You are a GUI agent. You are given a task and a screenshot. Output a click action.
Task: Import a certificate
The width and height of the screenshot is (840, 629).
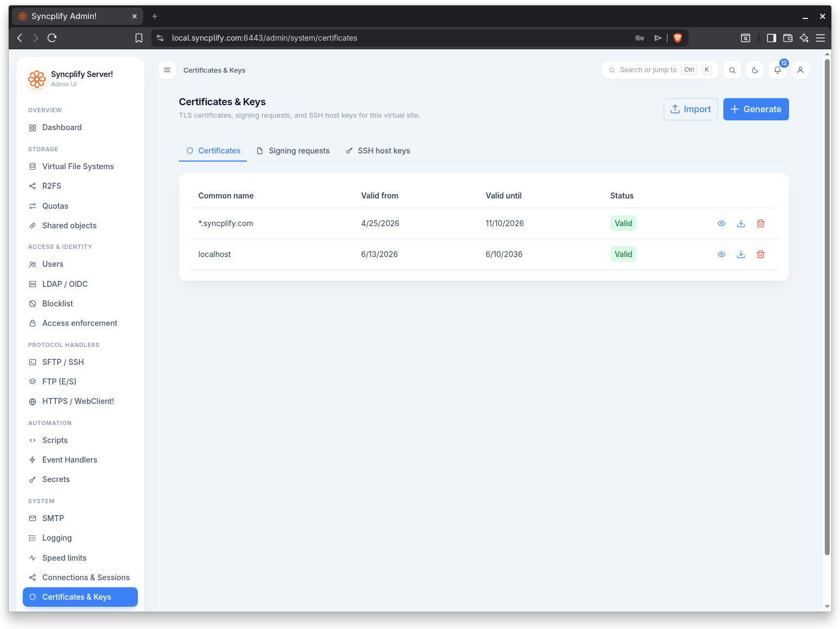point(691,109)
